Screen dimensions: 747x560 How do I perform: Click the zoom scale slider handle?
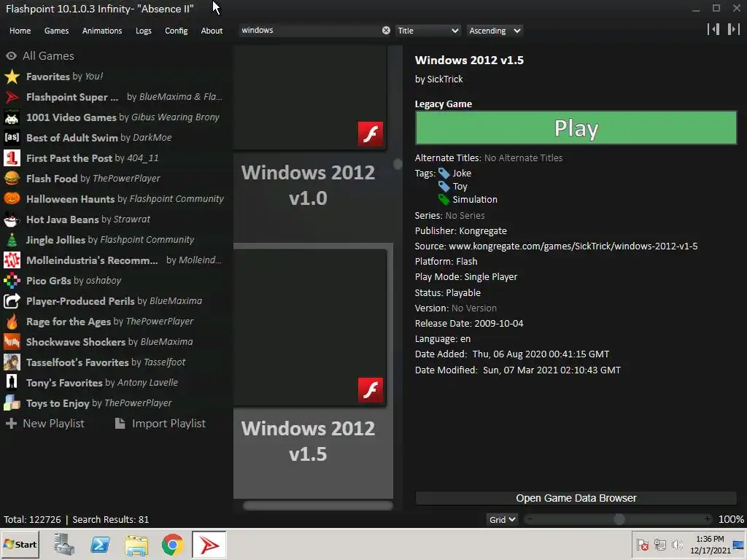[619, 519]
